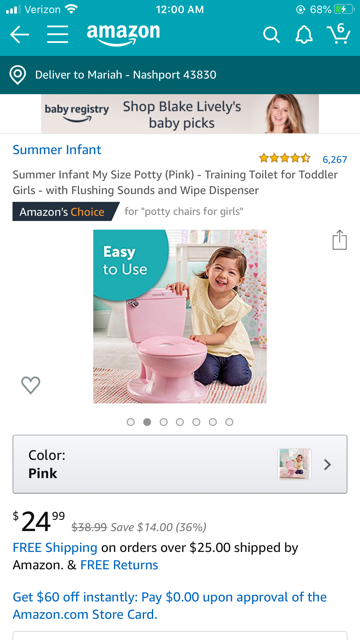Tap Blake Lively's baby picks banner
360x640 pixels.
pyautogui.click(x=180, y=114)
